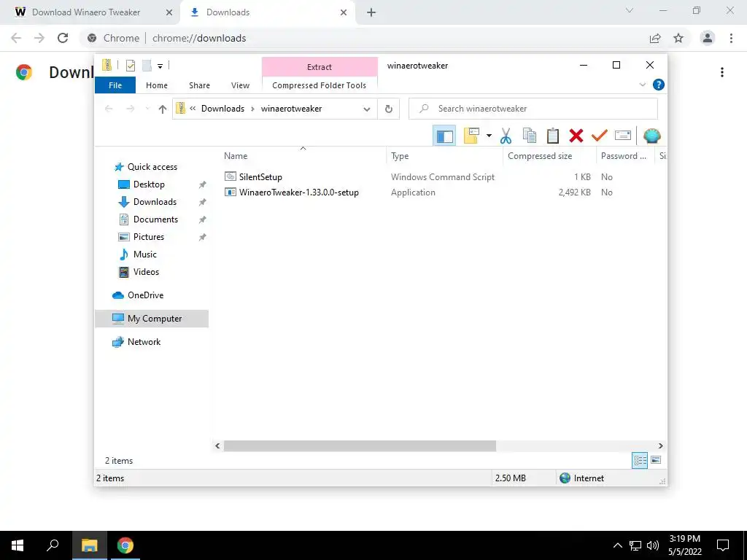Click the blue Help question mark icon

[x=659, y=85]
